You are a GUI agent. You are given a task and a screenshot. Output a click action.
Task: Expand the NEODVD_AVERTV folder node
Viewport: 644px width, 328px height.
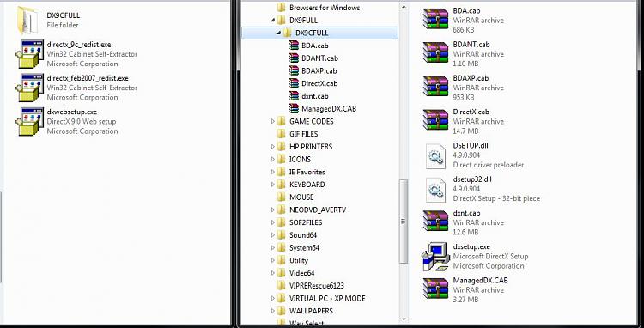pyautogui.click(x=273, y=210)
